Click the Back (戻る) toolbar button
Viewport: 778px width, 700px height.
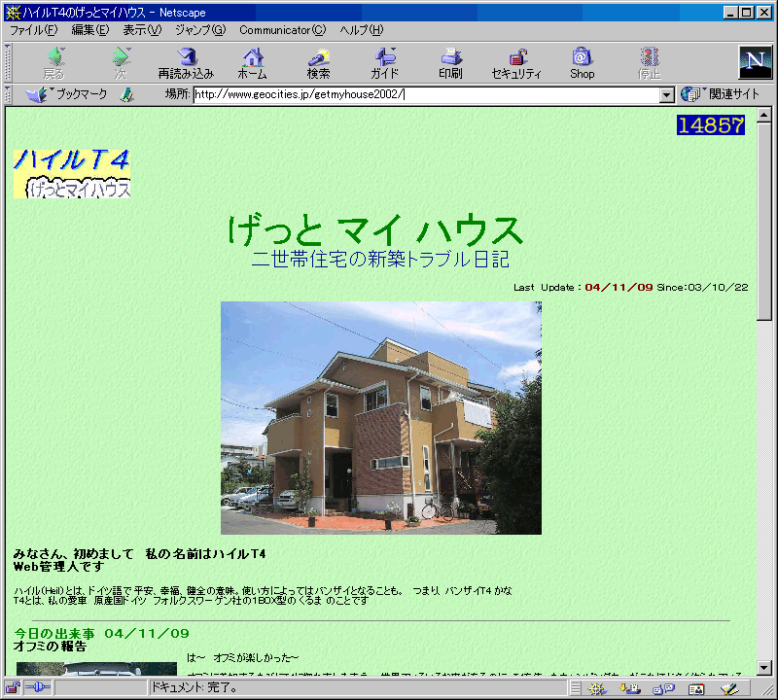pos(54,63)
